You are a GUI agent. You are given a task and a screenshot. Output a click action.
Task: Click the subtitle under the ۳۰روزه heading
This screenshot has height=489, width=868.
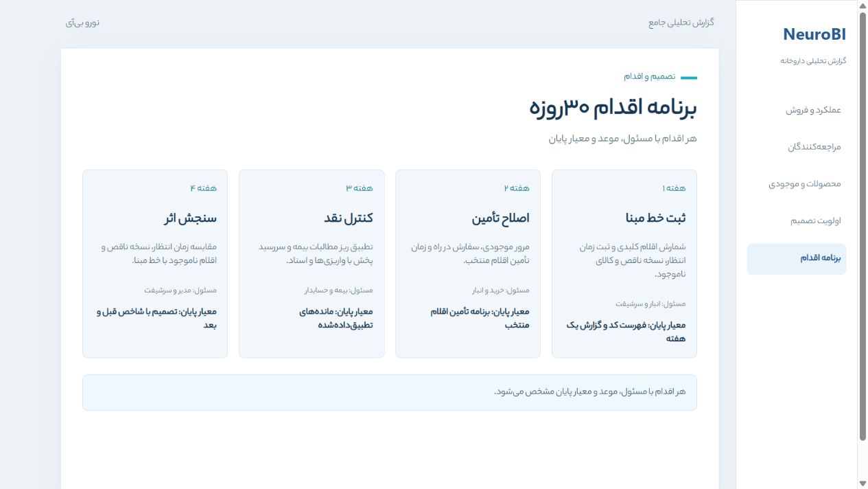623,139
